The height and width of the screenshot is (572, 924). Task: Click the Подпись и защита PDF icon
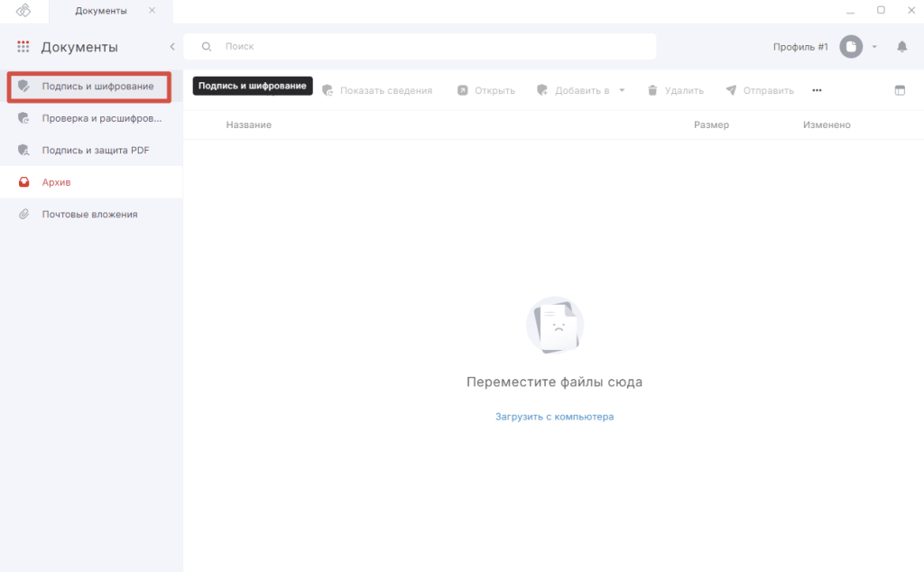point(23,150)
